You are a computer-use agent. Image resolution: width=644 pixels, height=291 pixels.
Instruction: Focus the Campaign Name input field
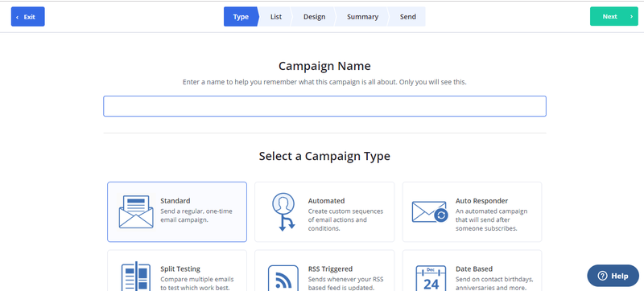tap(324, 106)
